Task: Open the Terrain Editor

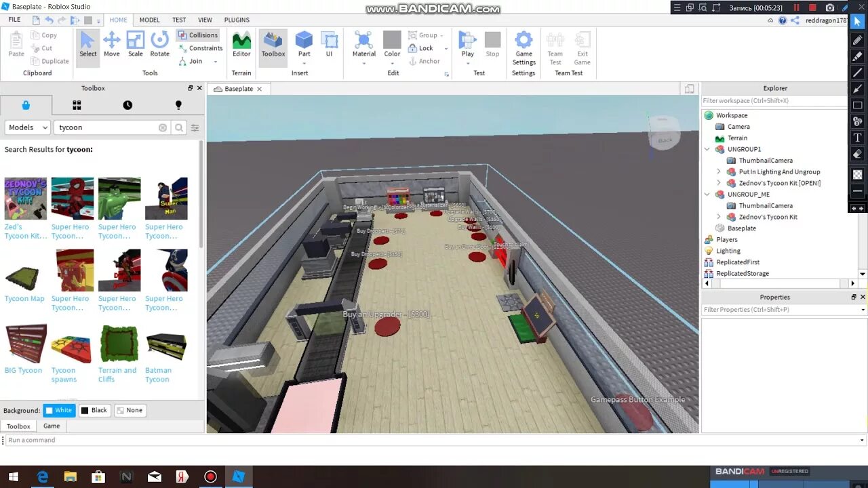Action: pos(241,45)
